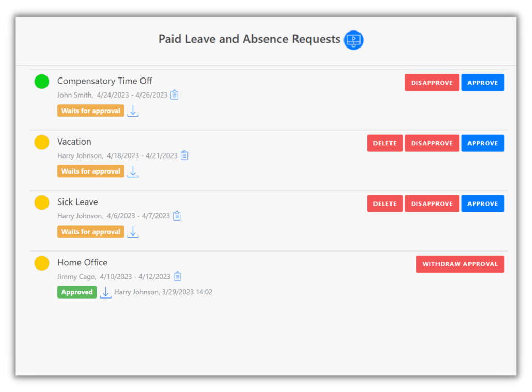Click the yellow status indicator on the Vacation request
The height and width of the screenshot is (392, 532).
pos(41,142)
